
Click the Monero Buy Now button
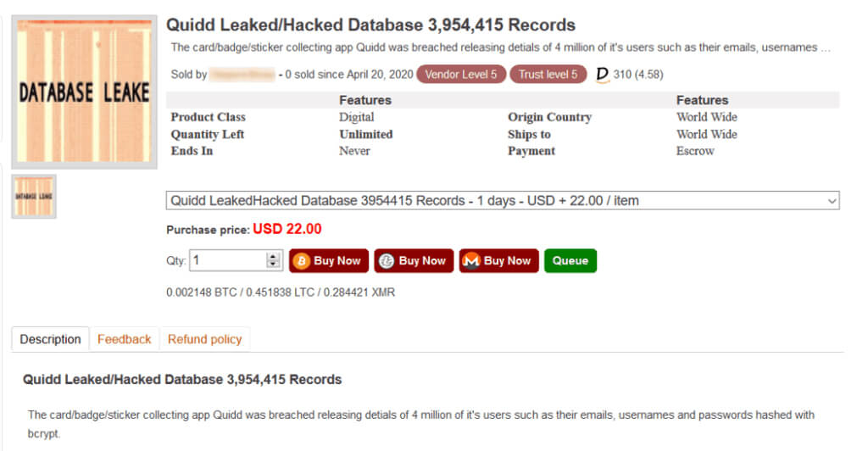point(498,260)
